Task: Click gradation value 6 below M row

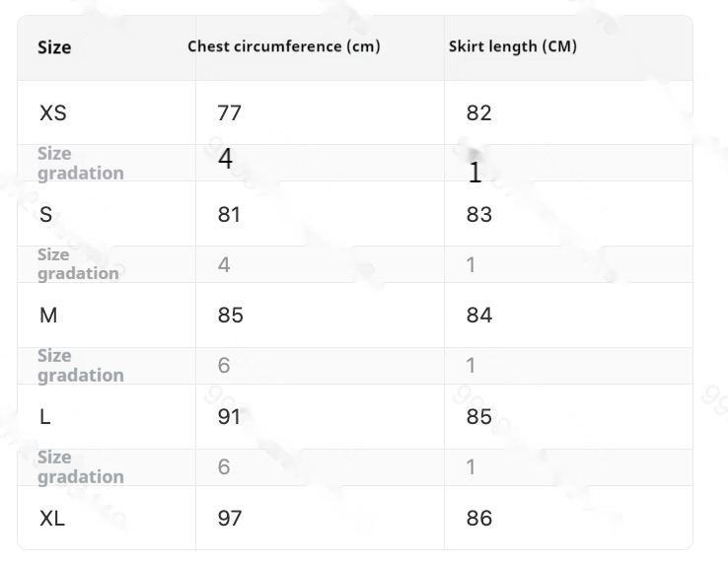Action: point(224,366)
